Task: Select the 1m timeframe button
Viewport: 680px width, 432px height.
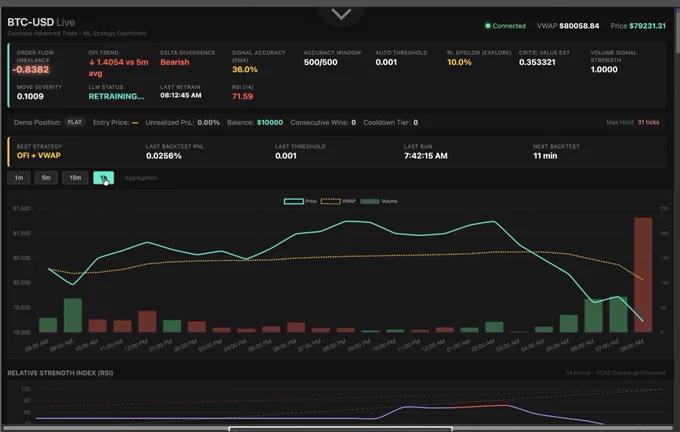Action: click(x=19, y=178)
